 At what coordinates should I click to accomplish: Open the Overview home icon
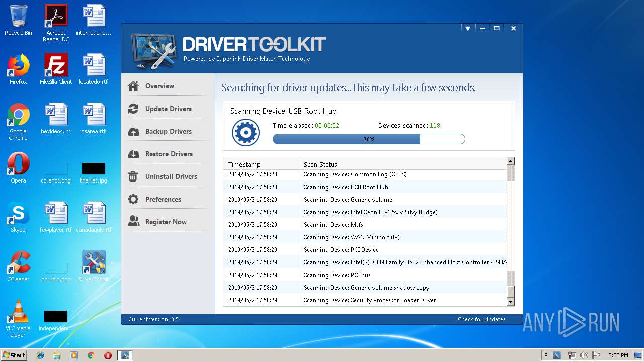click(x=133, y=86)
